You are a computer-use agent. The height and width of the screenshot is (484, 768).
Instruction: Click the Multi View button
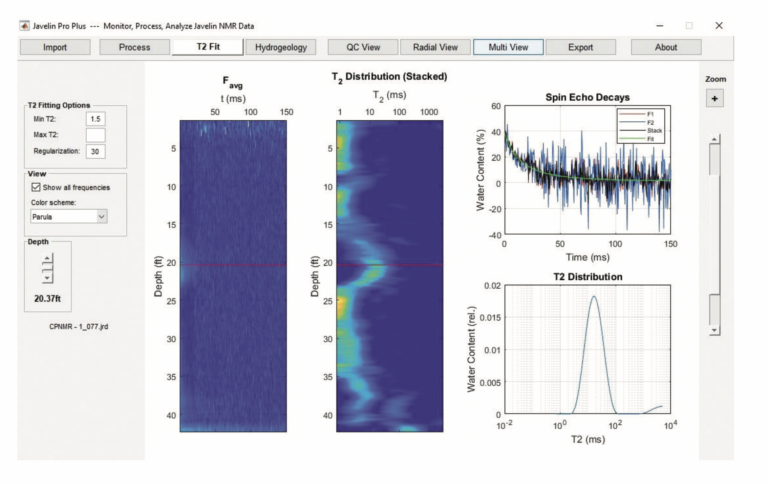click(x=508, y=47)
